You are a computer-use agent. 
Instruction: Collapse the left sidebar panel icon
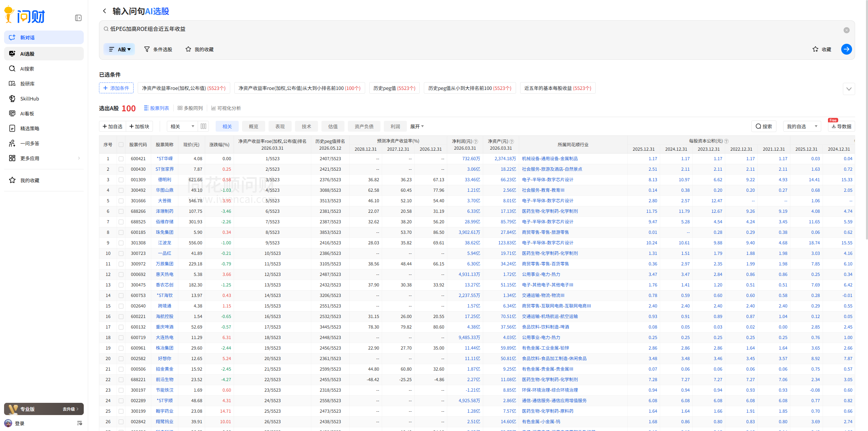(78, 18)
